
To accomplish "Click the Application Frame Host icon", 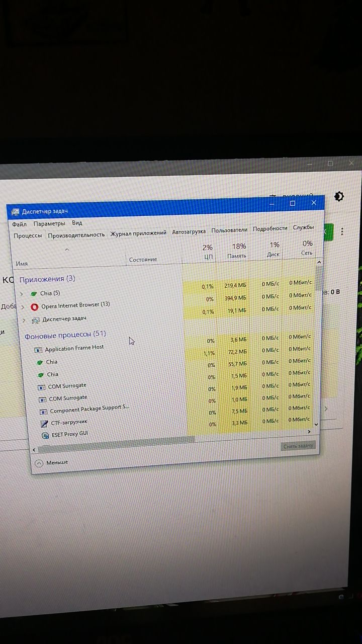I will [38, 349].
